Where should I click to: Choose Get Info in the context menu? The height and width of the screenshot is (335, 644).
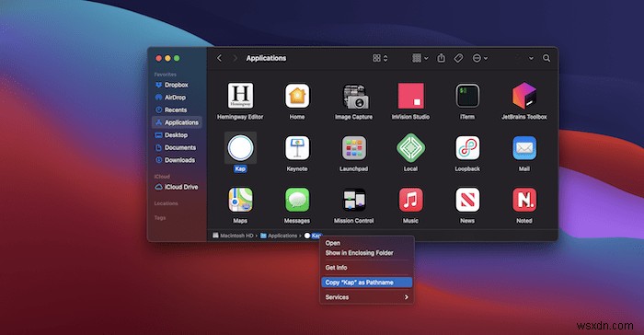point(366,268)
